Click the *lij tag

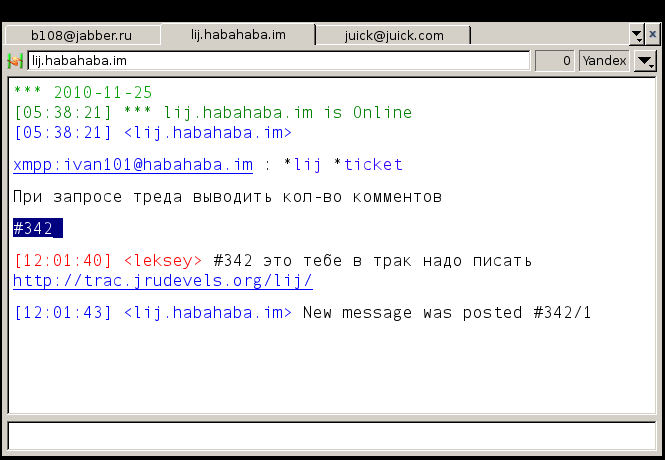click(x=302, y=164)
